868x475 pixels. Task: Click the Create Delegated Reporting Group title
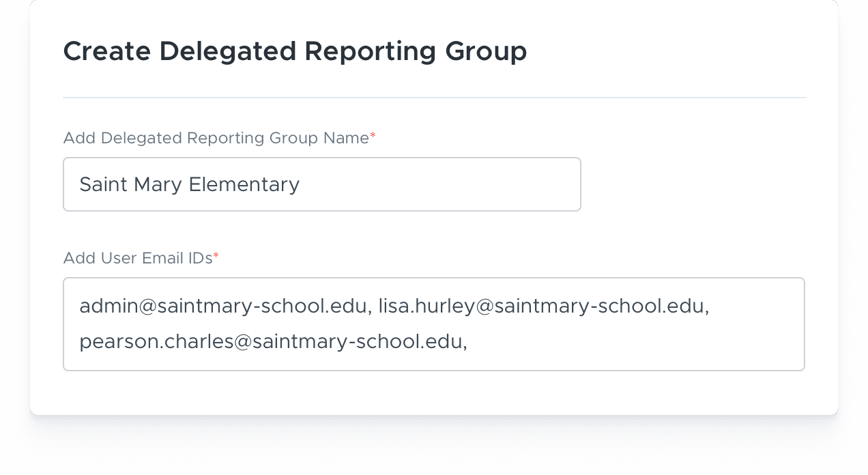tap(295, 52)
